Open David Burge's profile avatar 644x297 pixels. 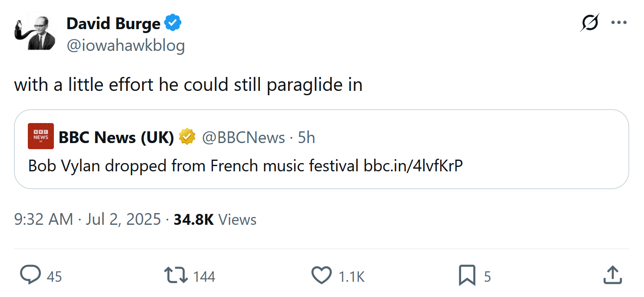click(35, 33)
